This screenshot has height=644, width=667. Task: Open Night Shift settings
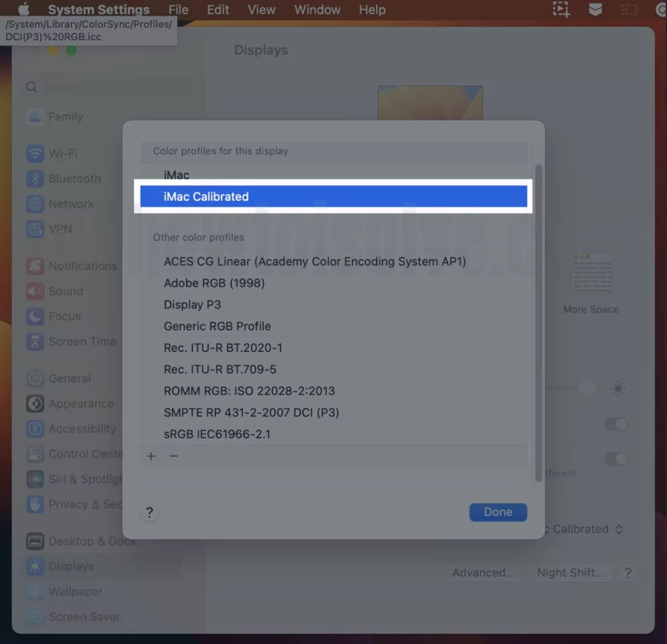(x=571, y=573)
